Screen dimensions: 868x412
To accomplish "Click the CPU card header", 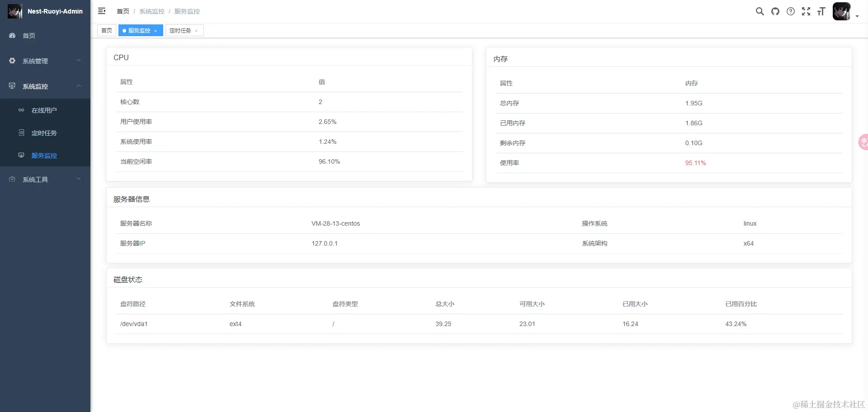I will coord(289,57).
